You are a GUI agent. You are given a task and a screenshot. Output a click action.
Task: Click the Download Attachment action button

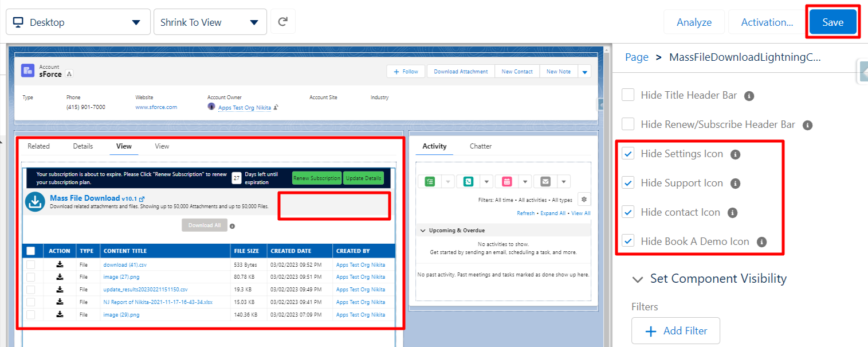461,72
